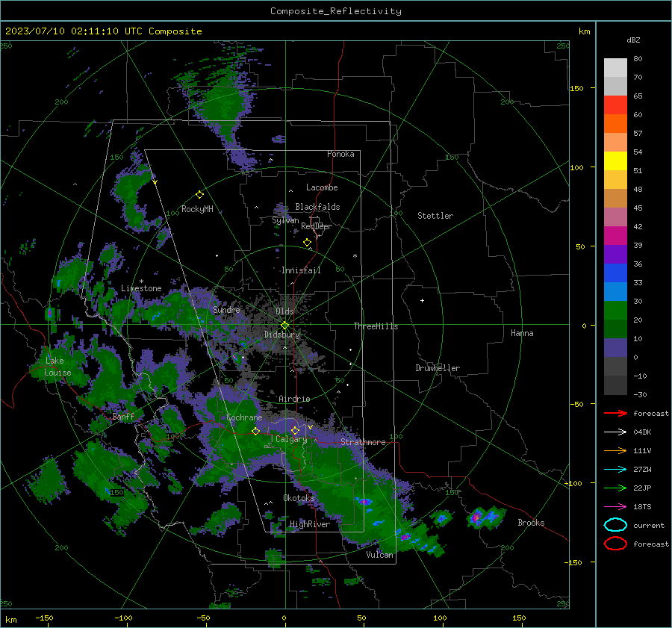
Task: Click the RockyMH label
Action: (x=197, y=209)
